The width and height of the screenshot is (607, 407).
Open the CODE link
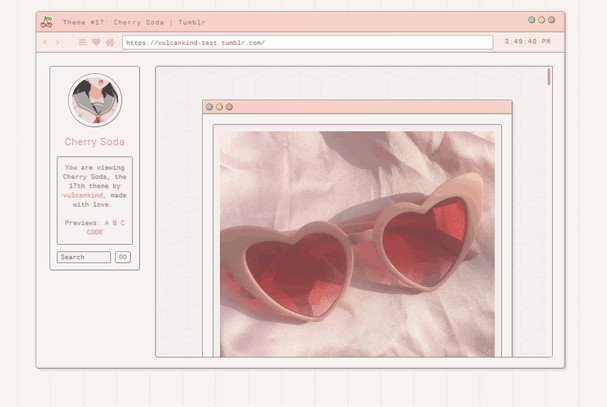(x=94, y=232)
